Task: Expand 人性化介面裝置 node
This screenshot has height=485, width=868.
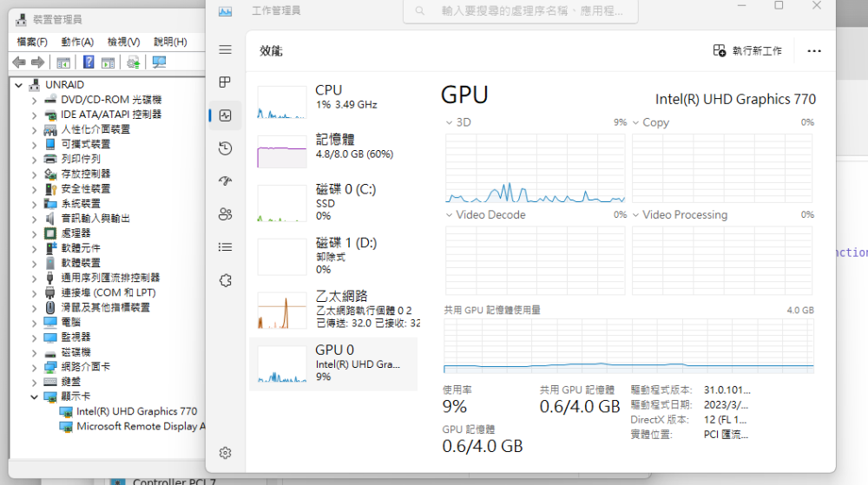Action: tap(35, 130)
